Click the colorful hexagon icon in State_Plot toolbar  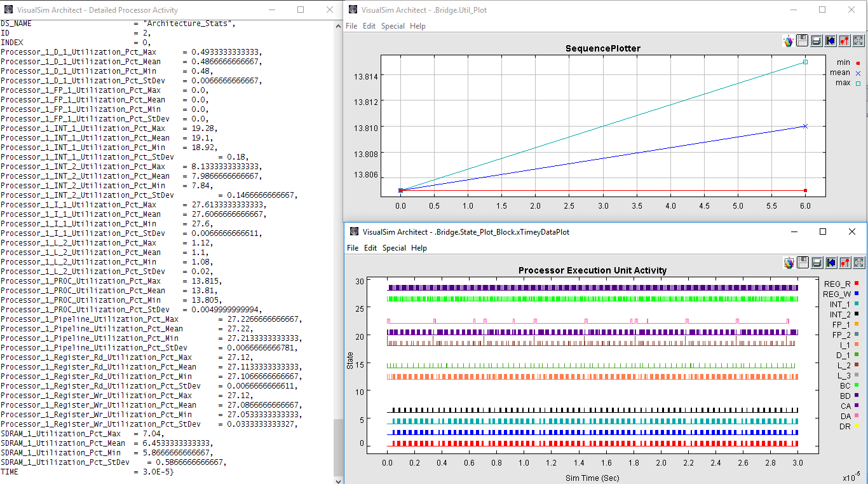pyautogui.click(x=789, y=263)
